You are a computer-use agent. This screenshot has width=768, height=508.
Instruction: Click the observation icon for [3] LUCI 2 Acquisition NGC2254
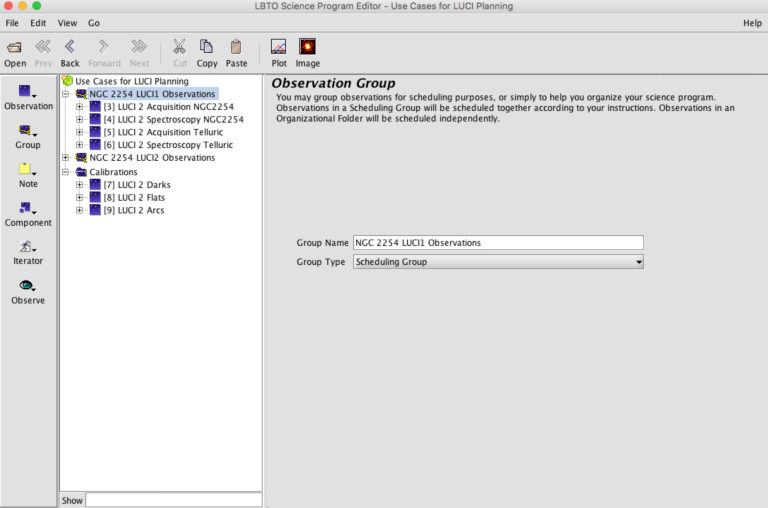pyautogui.click(x=95, y=106)
